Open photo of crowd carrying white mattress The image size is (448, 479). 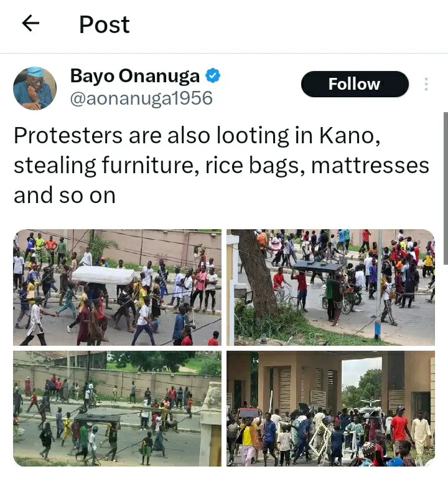pos(117,287)
